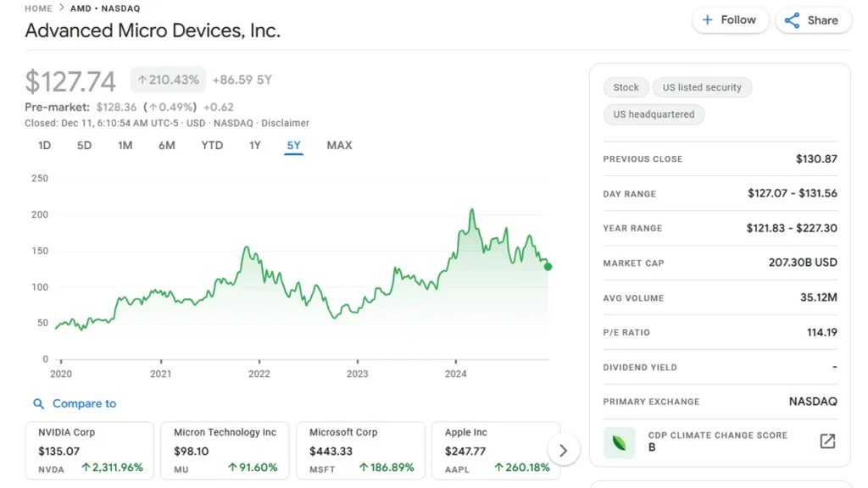Click the green leaf CDP climate icon

(619, 442)
